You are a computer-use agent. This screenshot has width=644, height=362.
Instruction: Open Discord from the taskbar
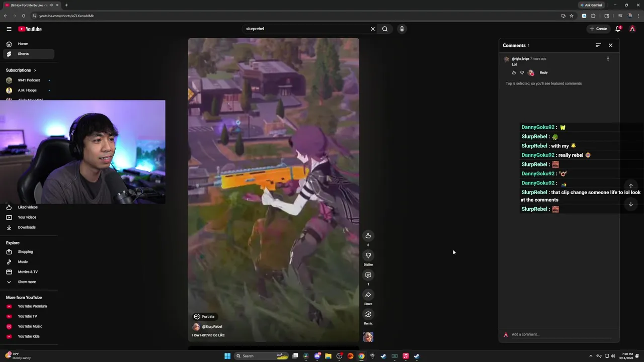(x=317, y=356)
